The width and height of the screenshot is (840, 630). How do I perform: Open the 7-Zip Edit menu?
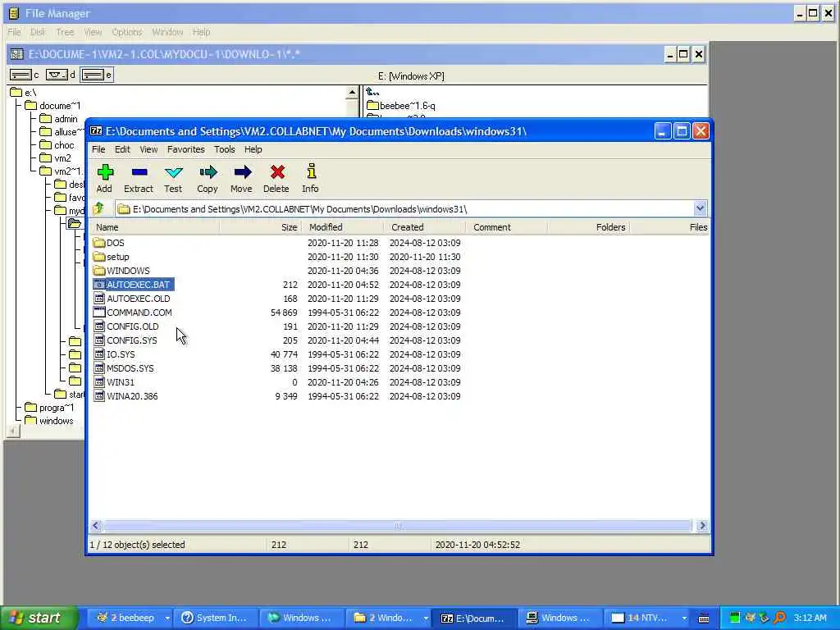click(x=122, y=149)
